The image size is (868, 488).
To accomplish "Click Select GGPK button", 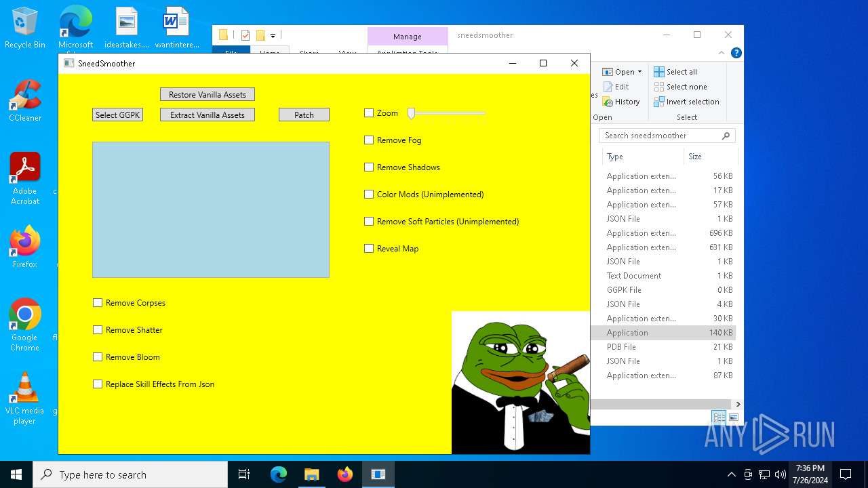I will pyautogui.click(x=117, y=115).
